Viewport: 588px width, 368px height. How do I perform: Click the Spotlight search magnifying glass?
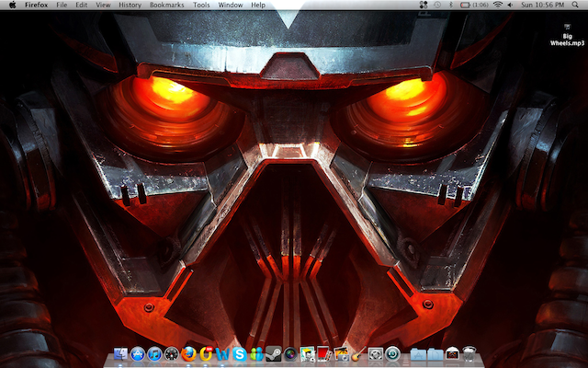576,5
